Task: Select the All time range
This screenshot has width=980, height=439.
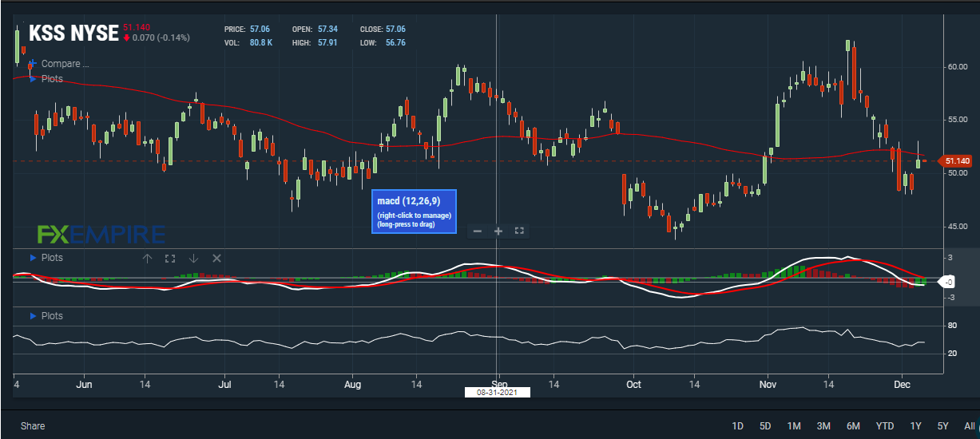Action: tap(969, 425)
